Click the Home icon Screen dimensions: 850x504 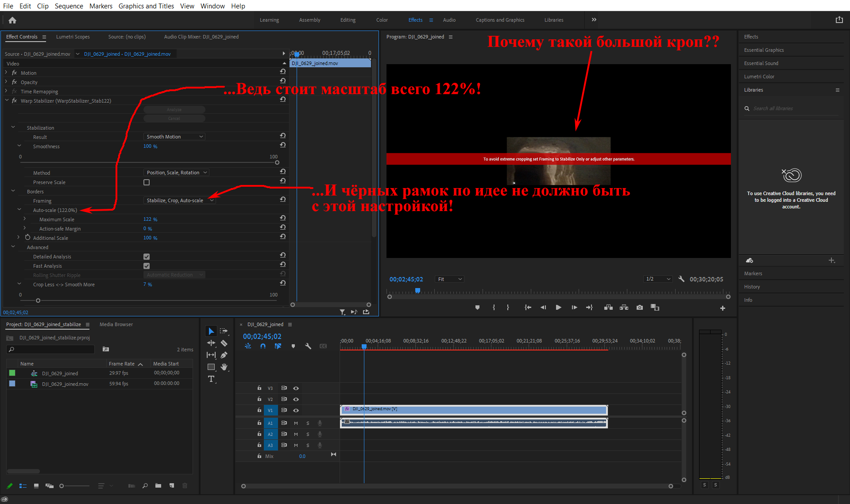click(x=12, y=20)
